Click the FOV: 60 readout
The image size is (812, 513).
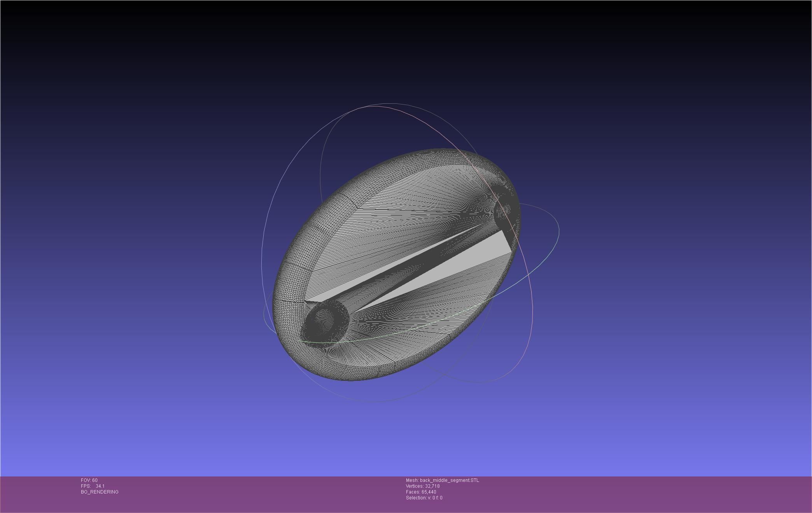[x=89, y=480]
